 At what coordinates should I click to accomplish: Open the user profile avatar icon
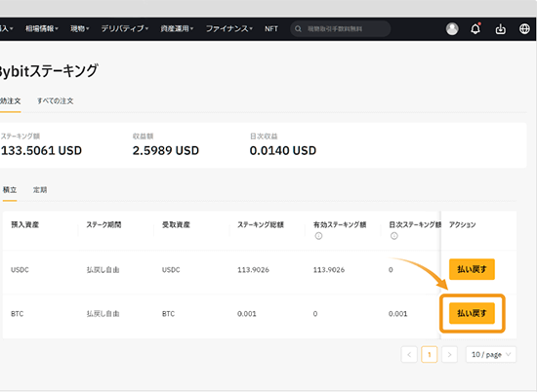click(x=452, y=29)
